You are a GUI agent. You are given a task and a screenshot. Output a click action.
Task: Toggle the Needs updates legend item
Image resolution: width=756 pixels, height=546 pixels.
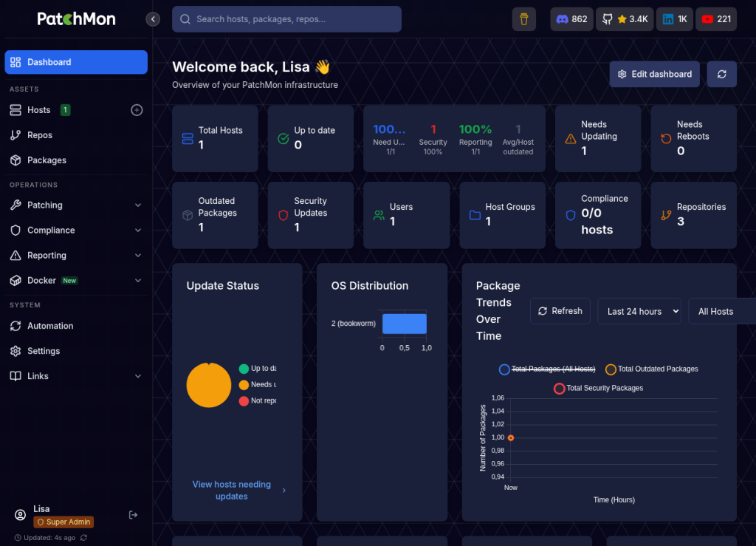pyautogui.click(x=258, y=384)
